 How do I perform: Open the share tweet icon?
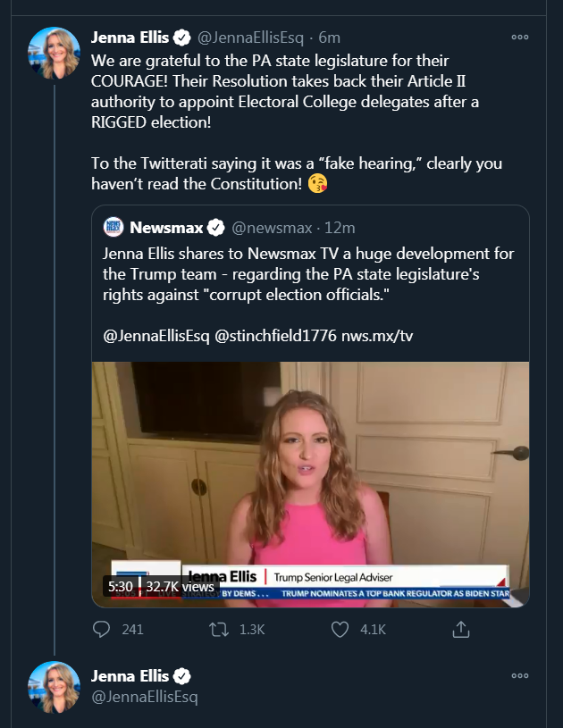pos(461,630)
